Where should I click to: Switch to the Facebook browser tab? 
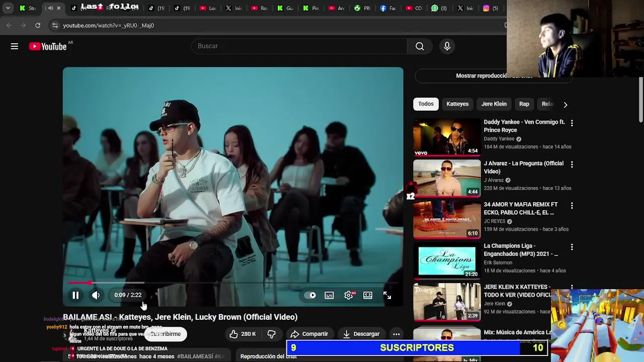pos(388,8)
